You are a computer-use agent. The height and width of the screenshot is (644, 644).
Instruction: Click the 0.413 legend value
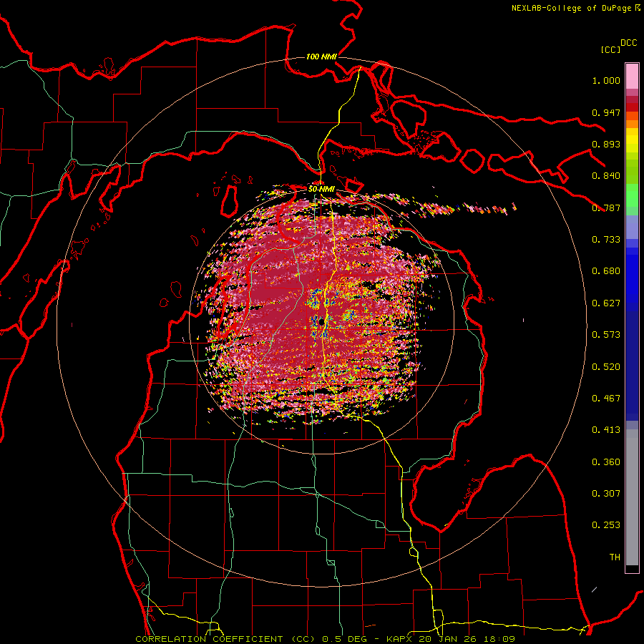[x=606, y=430]
